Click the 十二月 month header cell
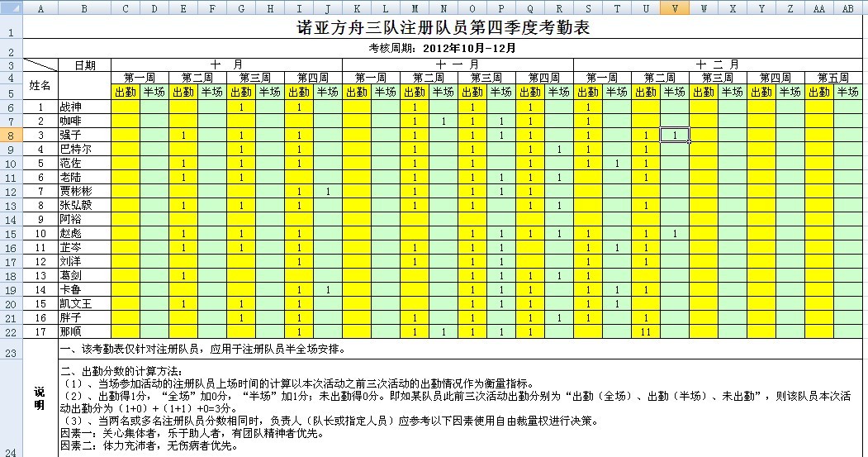The image size is (868, 457). pyautogui.click(x=718, y=64)
